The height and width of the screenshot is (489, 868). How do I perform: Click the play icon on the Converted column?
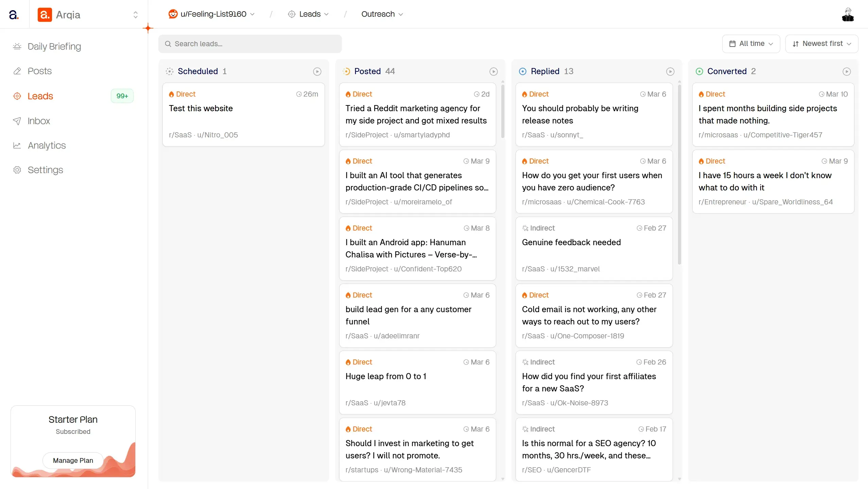pyautogui.click(x=847, y=71)
